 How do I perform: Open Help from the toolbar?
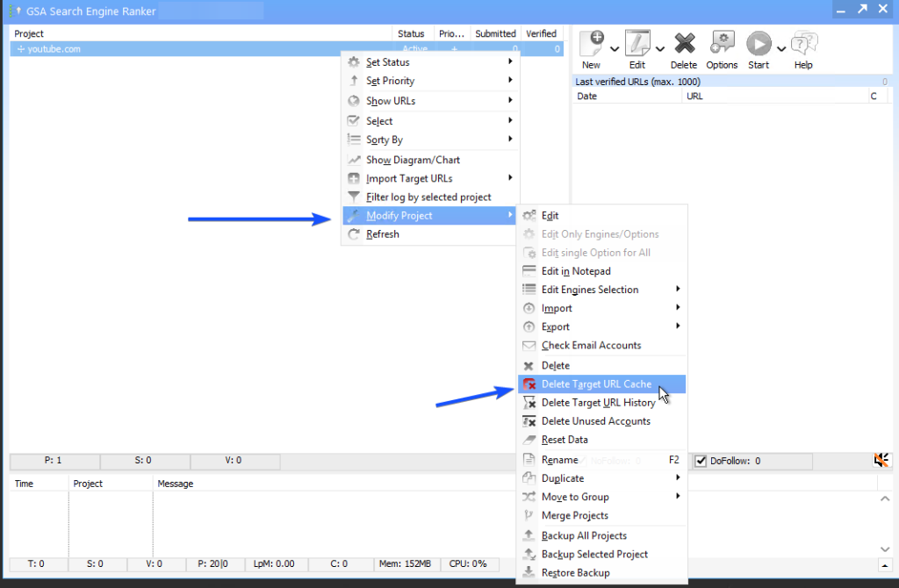coord(803,43)
